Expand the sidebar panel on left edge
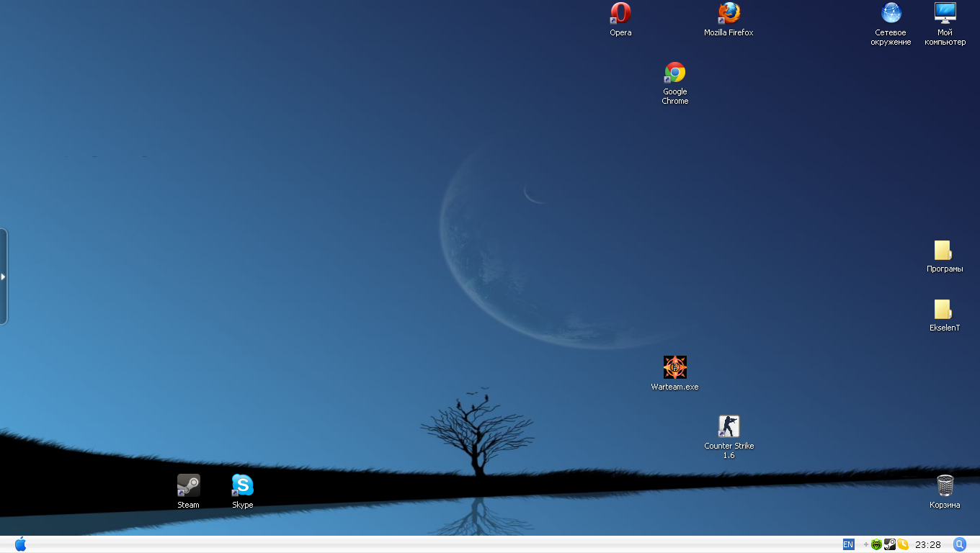Viewport: 980px width, 553px height. [x=4, y=276]
